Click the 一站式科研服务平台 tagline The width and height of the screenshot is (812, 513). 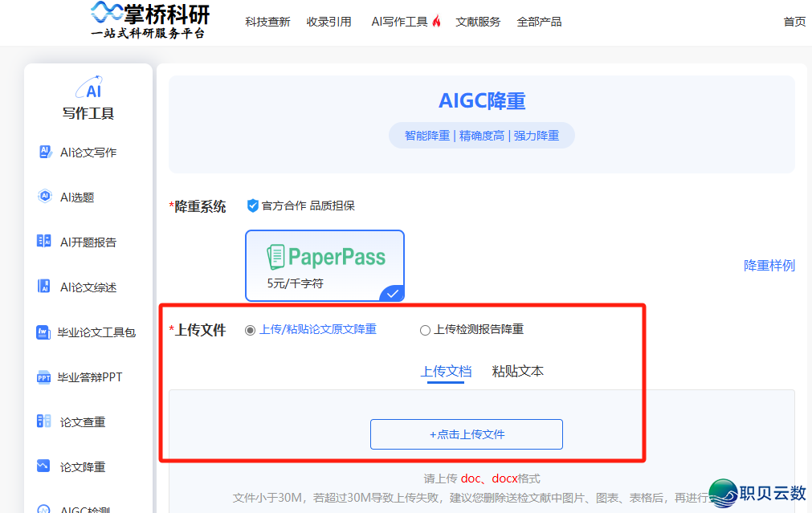(148, 34)
